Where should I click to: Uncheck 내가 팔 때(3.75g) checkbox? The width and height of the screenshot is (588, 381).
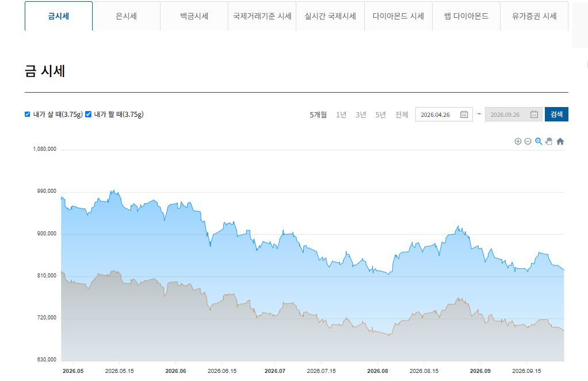[88, 115]
